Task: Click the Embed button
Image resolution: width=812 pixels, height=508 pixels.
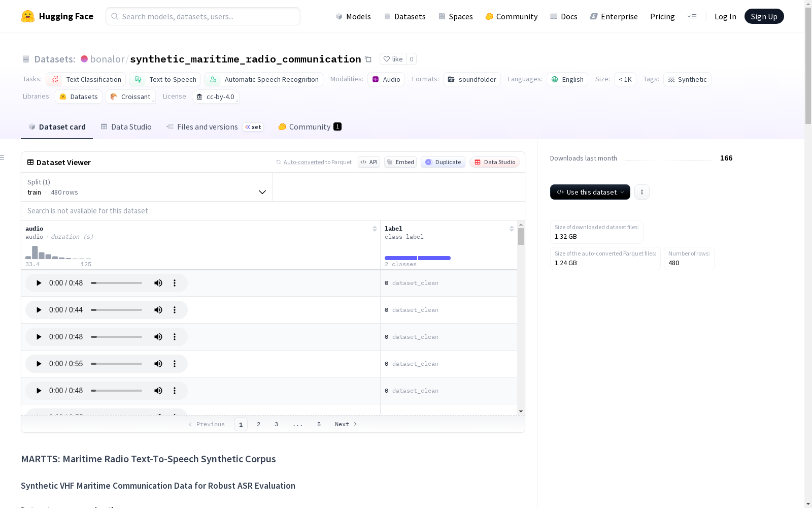Action: (400, 162)
